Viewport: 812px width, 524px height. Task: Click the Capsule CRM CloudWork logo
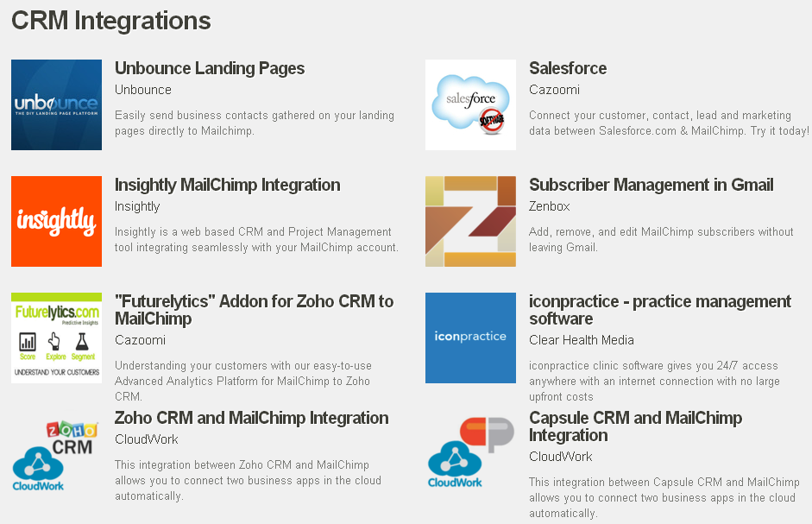[x=471, y=452]
